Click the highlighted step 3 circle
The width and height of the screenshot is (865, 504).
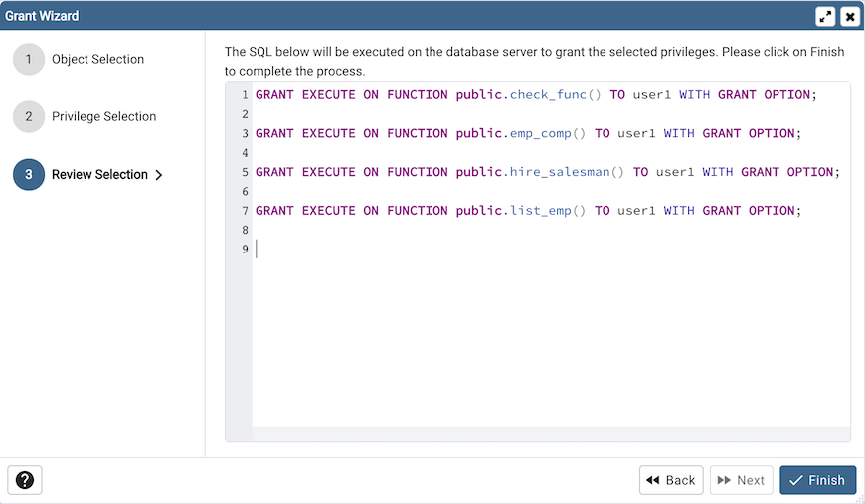[29, 174]
